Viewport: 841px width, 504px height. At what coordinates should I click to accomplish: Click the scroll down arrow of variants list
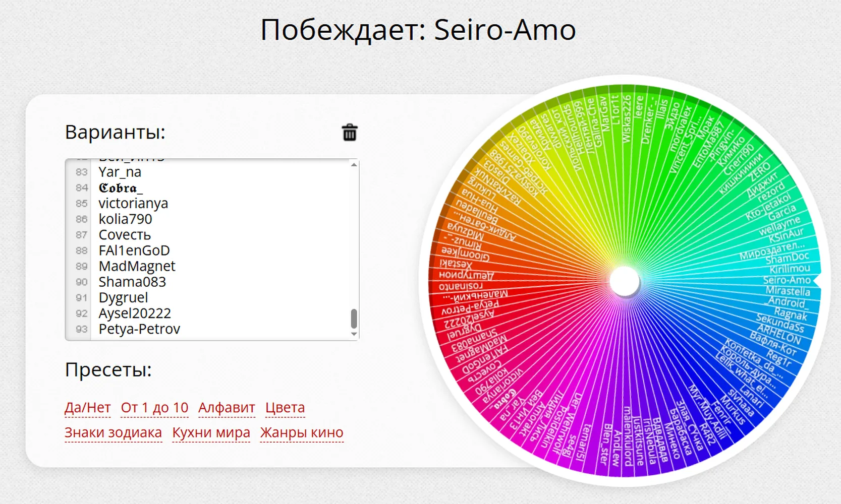[x=354, y=334]
